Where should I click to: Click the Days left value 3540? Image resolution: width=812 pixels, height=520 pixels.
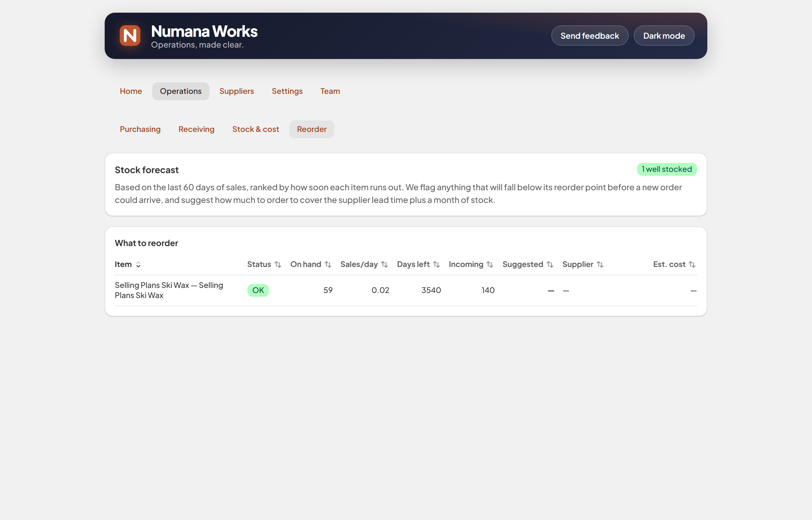click(431, 290)
